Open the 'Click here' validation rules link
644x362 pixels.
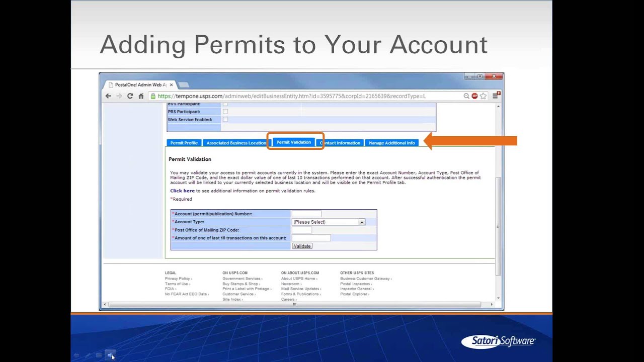182,191
